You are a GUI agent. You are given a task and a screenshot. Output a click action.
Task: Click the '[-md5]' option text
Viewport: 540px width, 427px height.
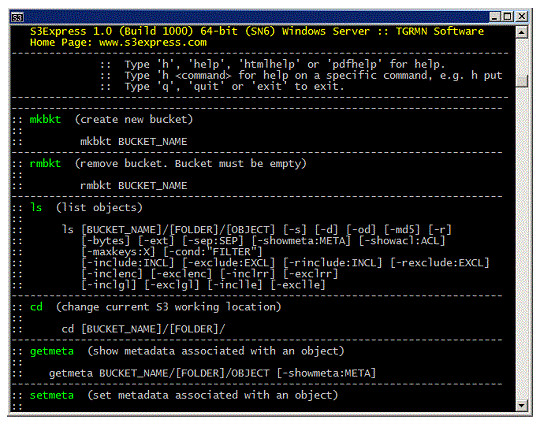402,230
